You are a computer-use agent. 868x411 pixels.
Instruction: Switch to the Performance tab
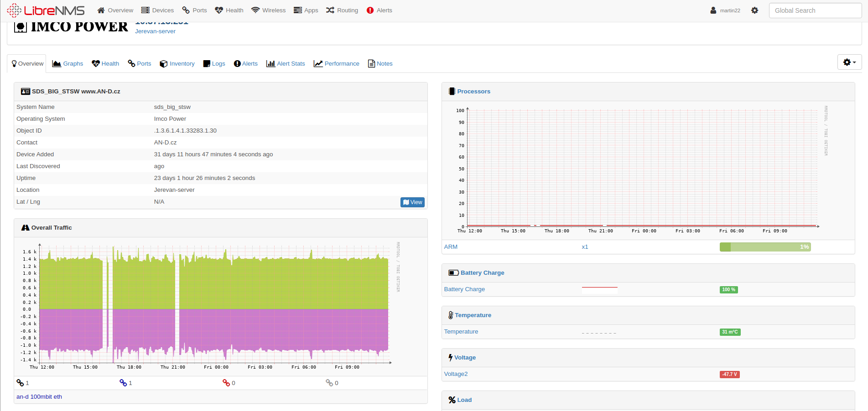click(337, 64)
